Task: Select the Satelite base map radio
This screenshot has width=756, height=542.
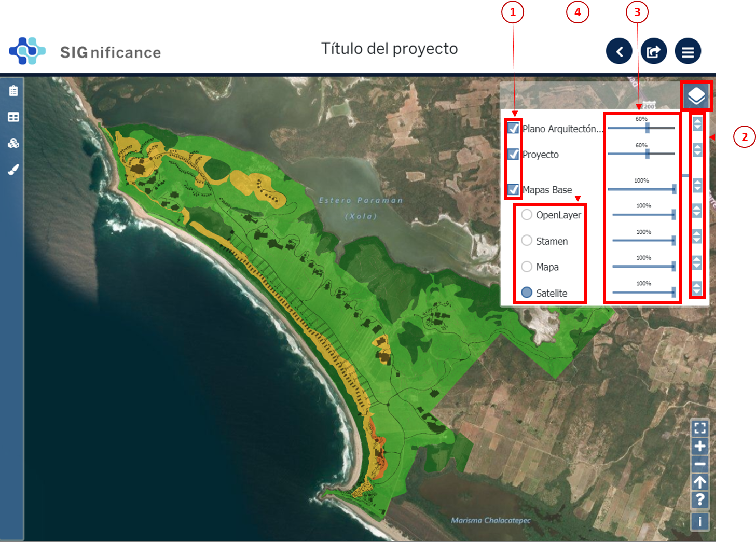Action: (x=527, y=292)
